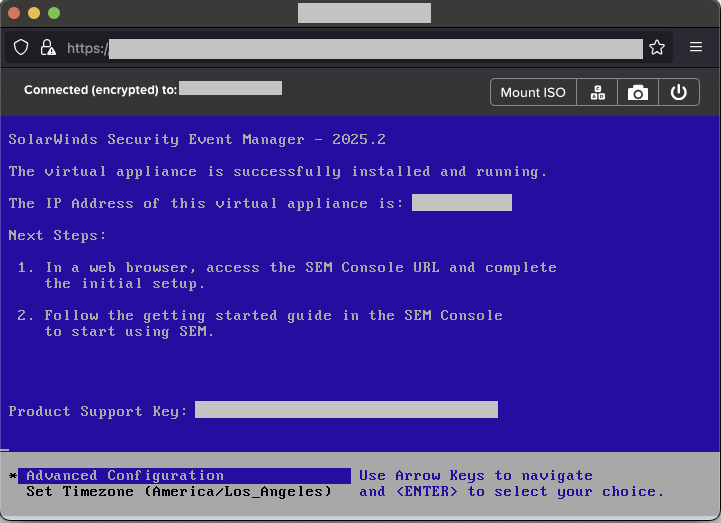Click the redacted browser window title
The width and height of the screenshot is (721, 523).
[x=364, y=13]
